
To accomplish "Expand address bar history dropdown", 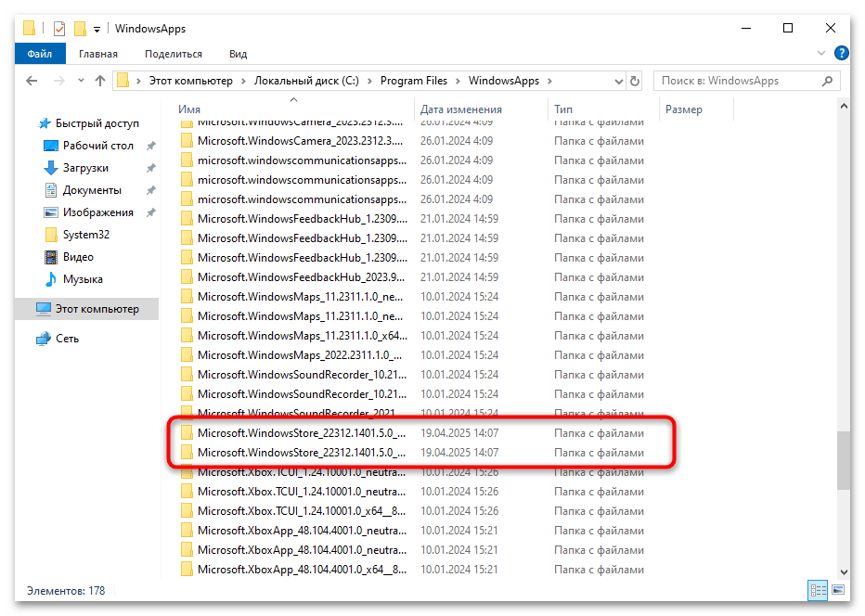I will tap(618, 81).
